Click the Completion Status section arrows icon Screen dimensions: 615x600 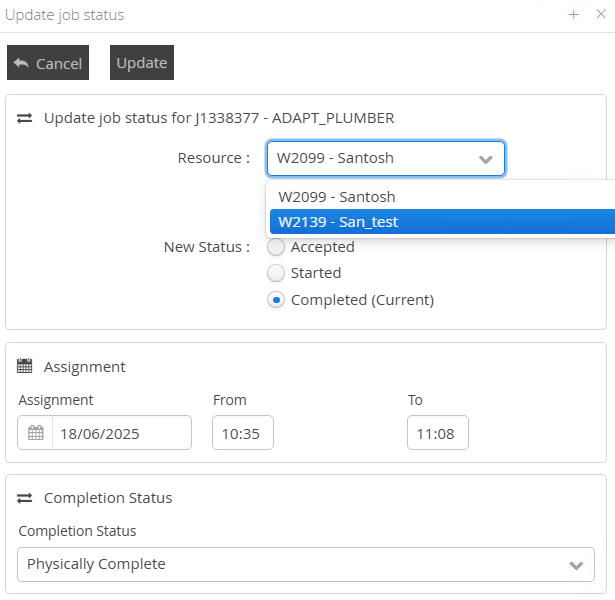[25, 498]
